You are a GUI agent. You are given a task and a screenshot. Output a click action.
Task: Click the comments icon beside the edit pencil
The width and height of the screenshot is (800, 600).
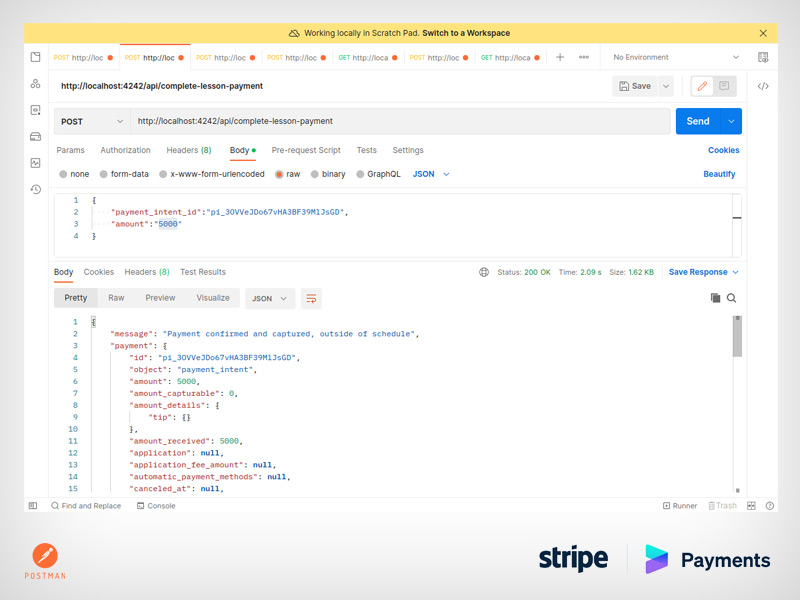coord(725,86)
